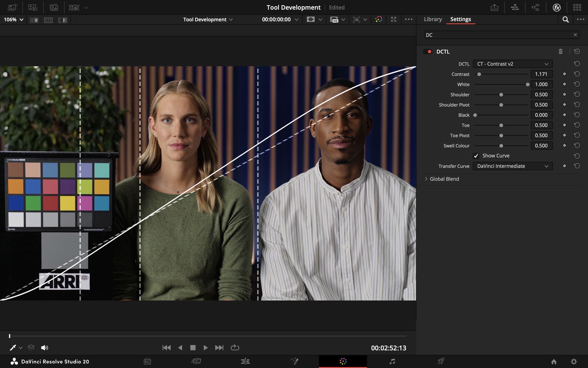Disable the DCTL effect toggle

tap(428, 52)
